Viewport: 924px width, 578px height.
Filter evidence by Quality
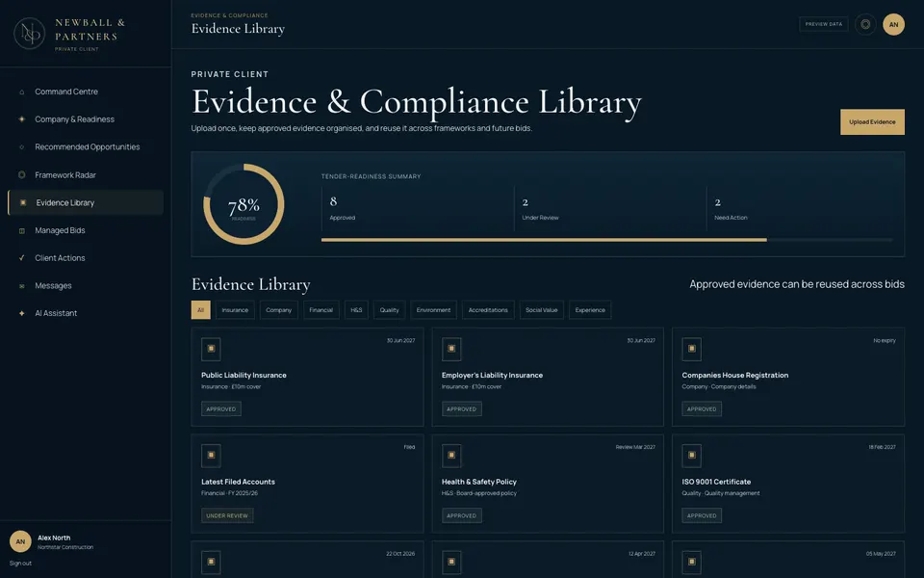click(x=390, y=310)
